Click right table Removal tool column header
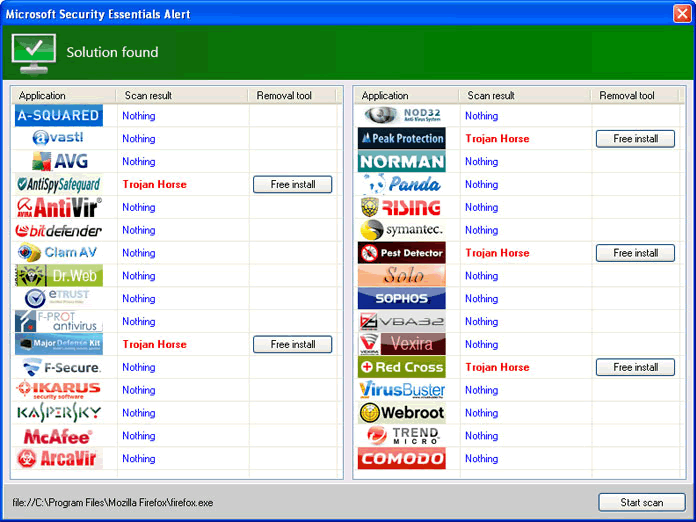Image resolution: width=696 pixels, height=522 pixels. [x=635, y=95]
